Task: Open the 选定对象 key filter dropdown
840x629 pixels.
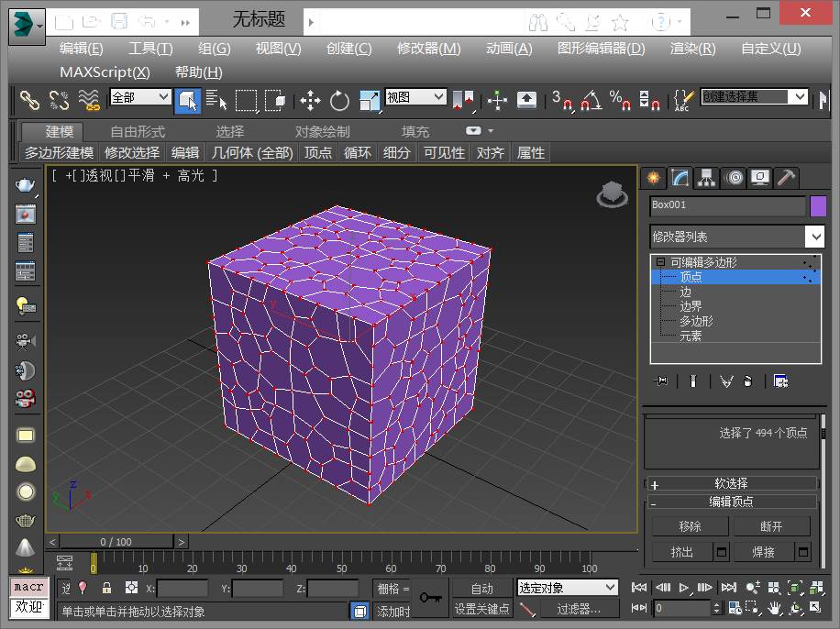Action: tap(568, 588)
